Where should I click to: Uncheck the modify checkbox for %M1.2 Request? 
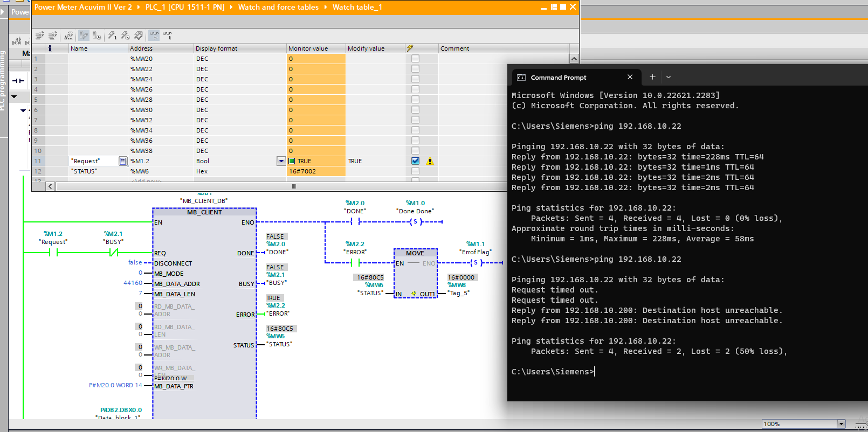[415, 161]
